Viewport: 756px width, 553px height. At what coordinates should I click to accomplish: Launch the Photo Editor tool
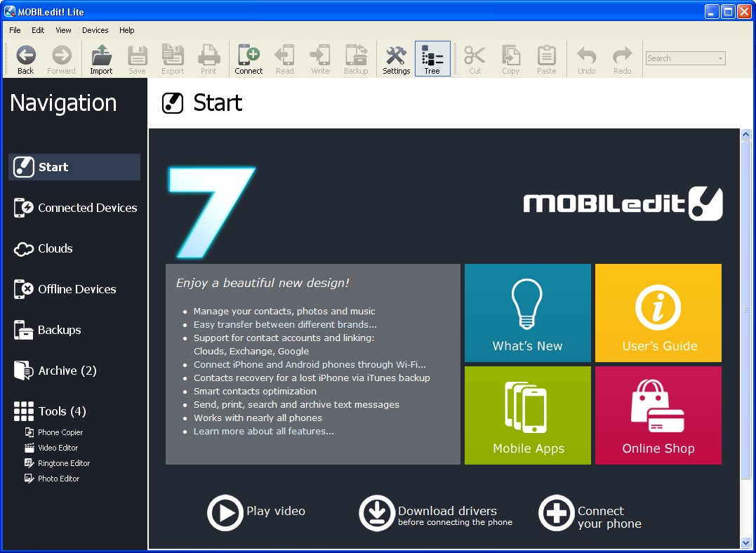[52, 479]
